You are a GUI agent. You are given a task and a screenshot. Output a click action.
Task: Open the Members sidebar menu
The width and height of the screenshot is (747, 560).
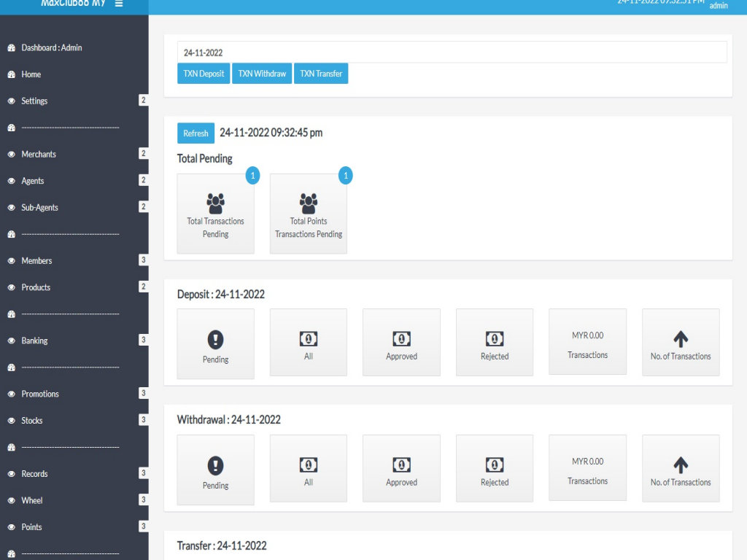click(x=36, y=261)
